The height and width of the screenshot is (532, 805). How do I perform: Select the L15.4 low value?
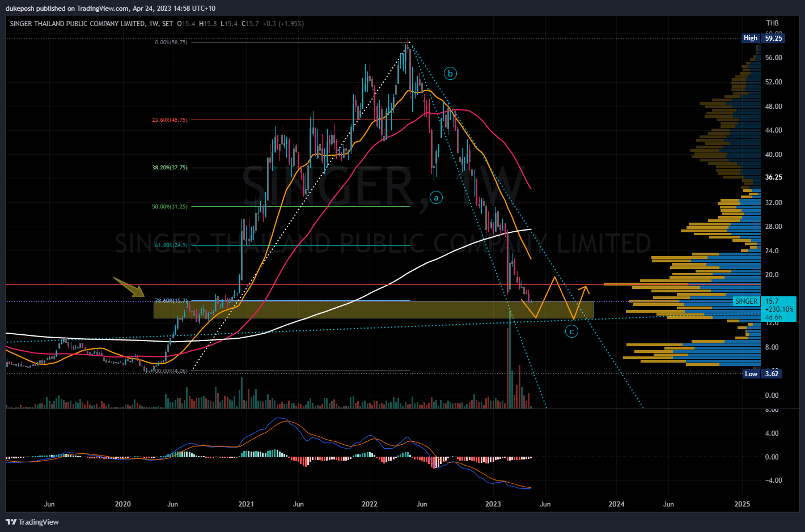pos(229,24)
